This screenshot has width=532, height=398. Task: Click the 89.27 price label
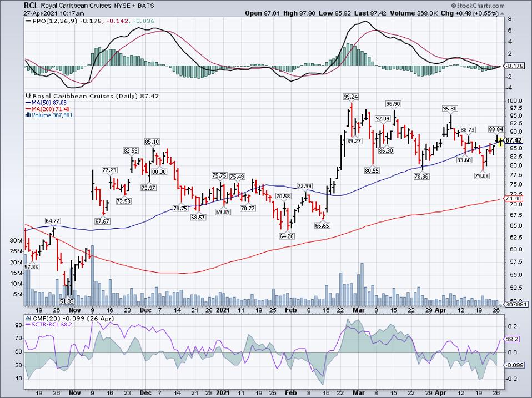coord(354,141)
